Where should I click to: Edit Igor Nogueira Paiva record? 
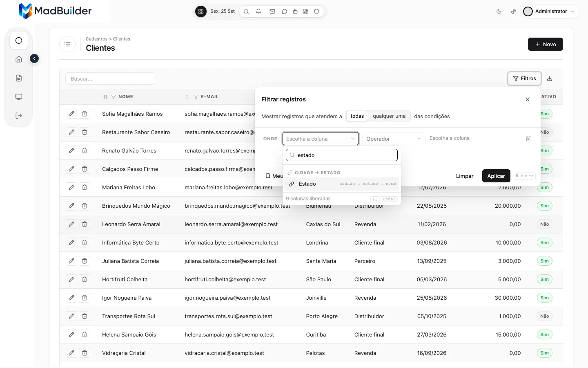71,298
